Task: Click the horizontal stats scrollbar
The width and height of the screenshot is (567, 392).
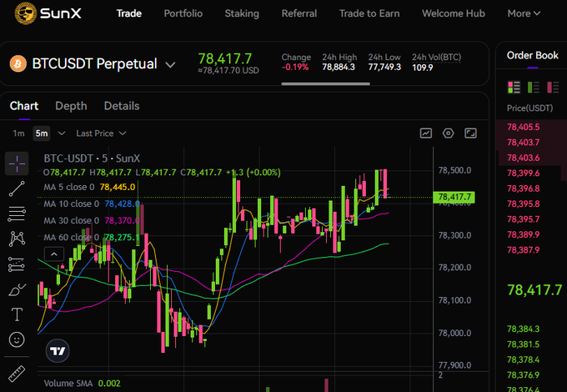Action: pos(325,84)
